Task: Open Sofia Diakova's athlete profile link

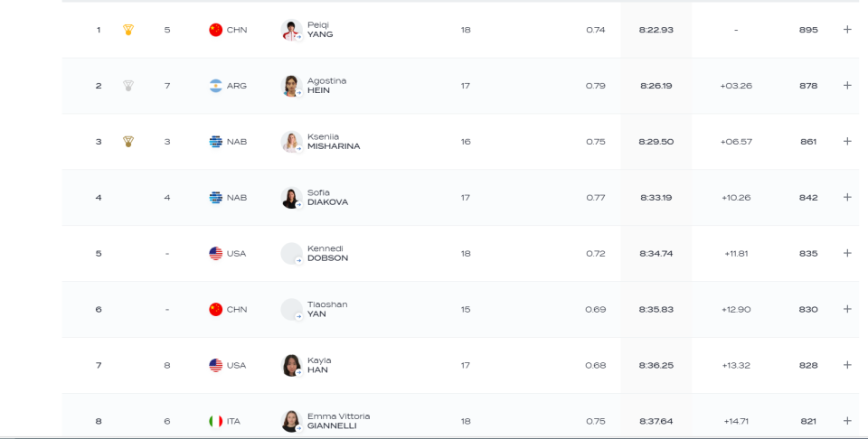Action: click(x=291, y=198)
